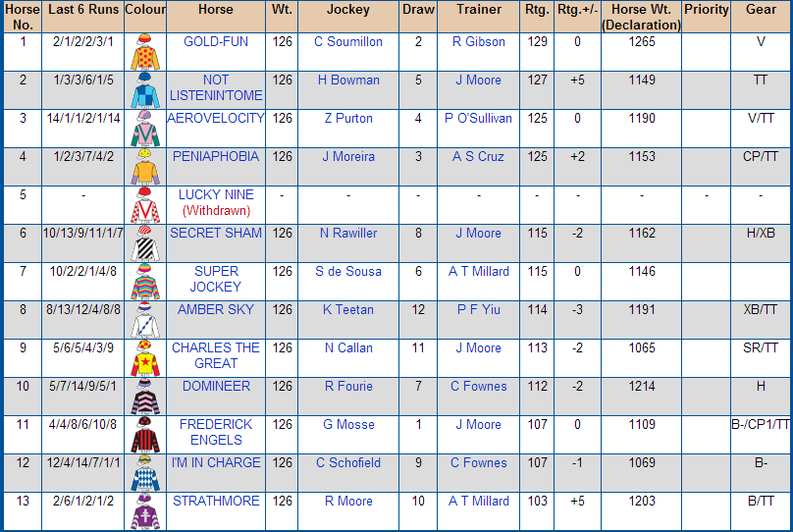
Task: Open trainer A S Cruz's page
Action: click(x=478, y=156)
